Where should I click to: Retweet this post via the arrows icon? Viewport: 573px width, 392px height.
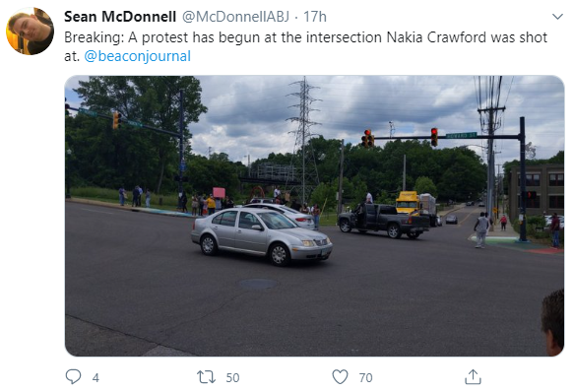point(206,377)
